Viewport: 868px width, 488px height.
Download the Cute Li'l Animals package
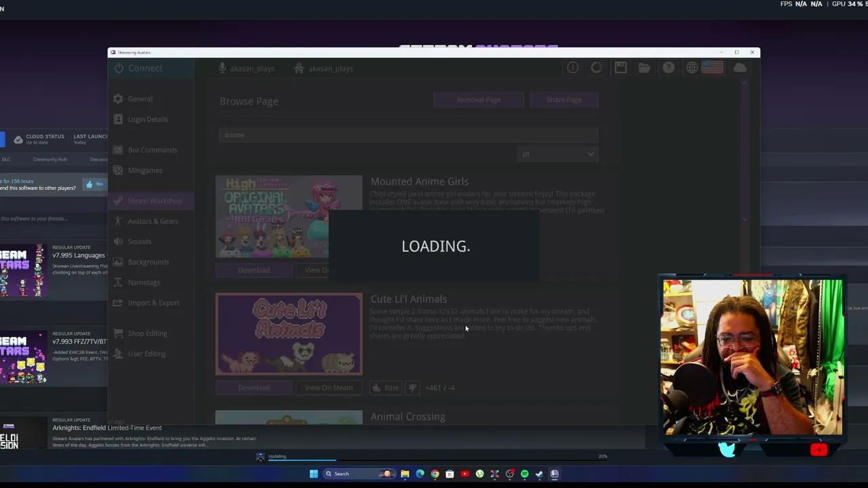254,388
